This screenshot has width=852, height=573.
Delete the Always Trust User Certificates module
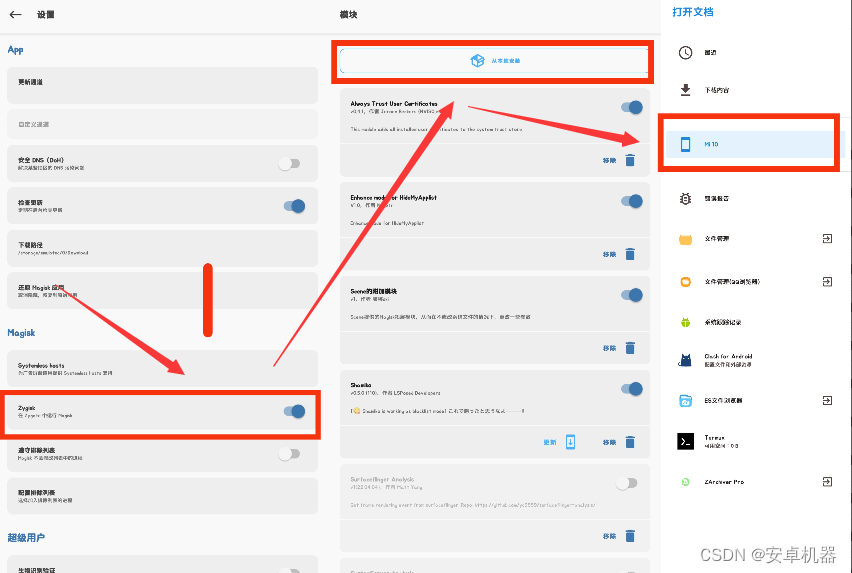[x=630, y=160]
